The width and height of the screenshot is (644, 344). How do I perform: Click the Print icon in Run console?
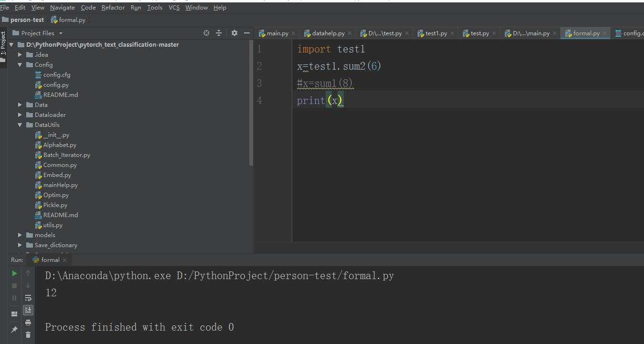28,323
